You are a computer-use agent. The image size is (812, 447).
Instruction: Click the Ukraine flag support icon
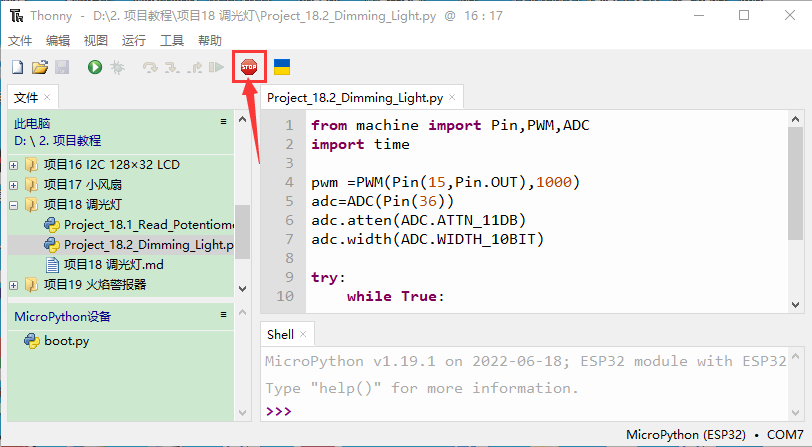pyautogui.click(x=282, y=67)
